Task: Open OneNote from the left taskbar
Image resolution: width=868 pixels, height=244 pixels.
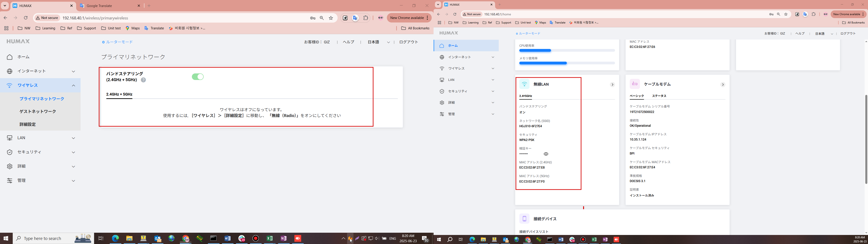Action: (x=284, y=238)
